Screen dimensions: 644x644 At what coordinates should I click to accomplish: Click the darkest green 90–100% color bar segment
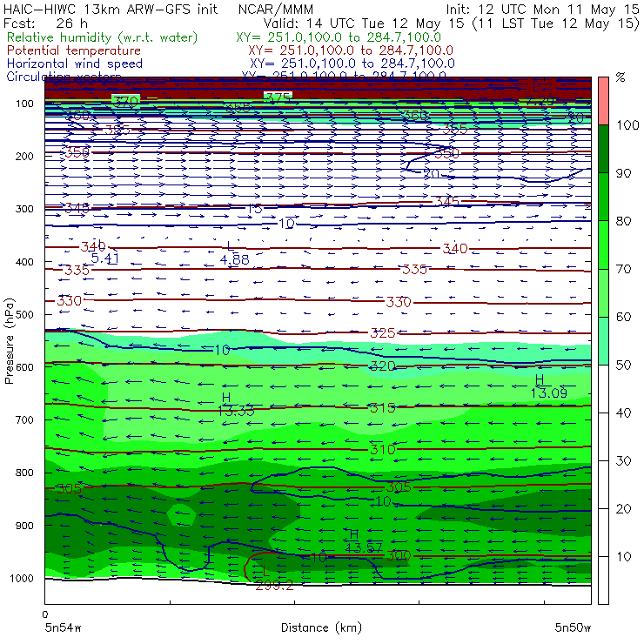(x=603, y=149)
